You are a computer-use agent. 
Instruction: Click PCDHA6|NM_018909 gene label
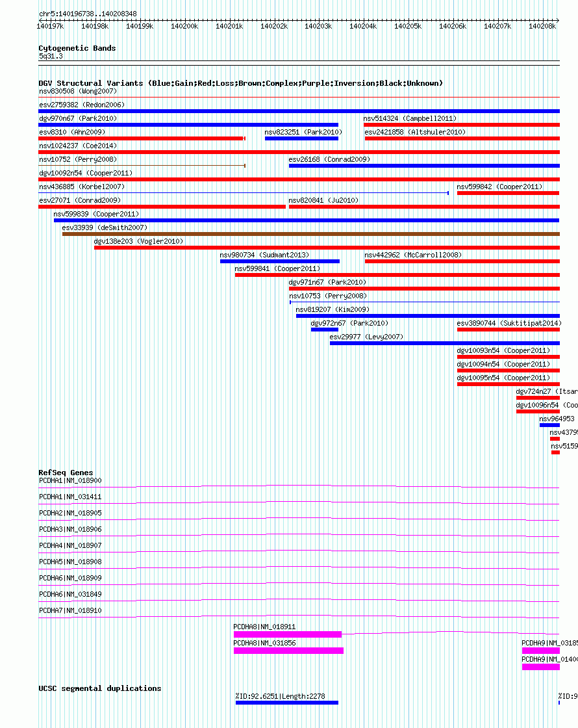coord(71,578)
